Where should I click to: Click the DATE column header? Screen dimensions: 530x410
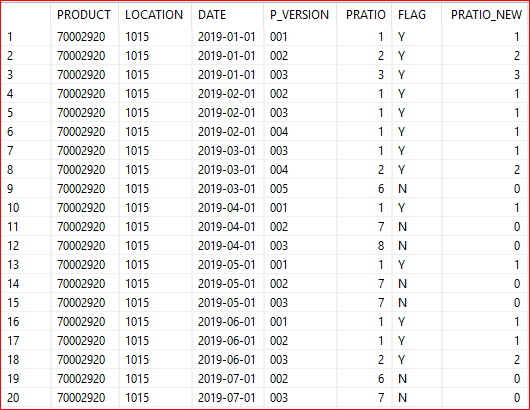pyautogui.click(x=212, y=15)
